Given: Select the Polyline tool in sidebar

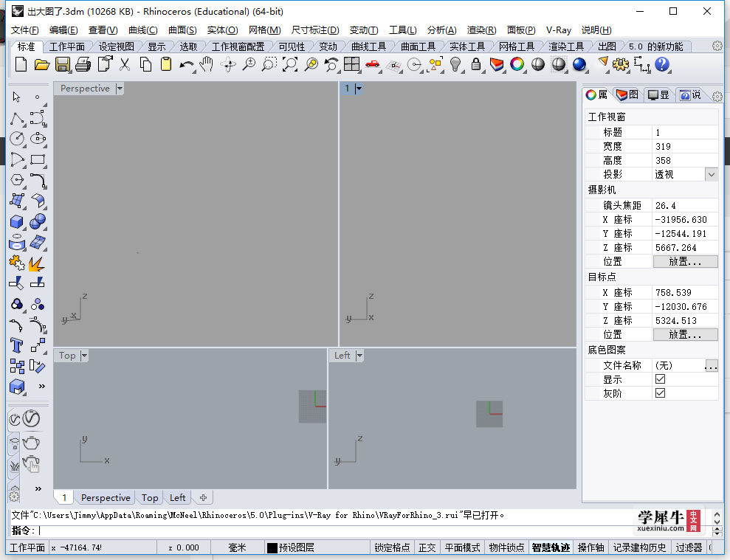Looking at the screenshot, I should point(17,119).
